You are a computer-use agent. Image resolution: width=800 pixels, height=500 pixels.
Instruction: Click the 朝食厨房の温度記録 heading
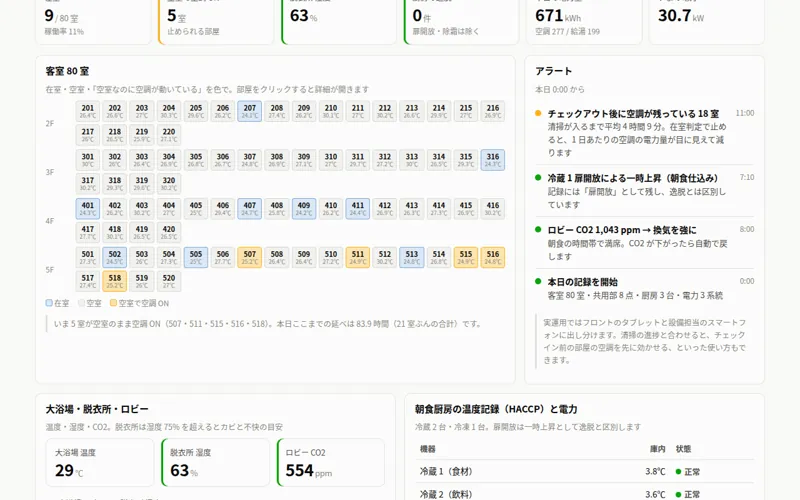click(496, 409)
